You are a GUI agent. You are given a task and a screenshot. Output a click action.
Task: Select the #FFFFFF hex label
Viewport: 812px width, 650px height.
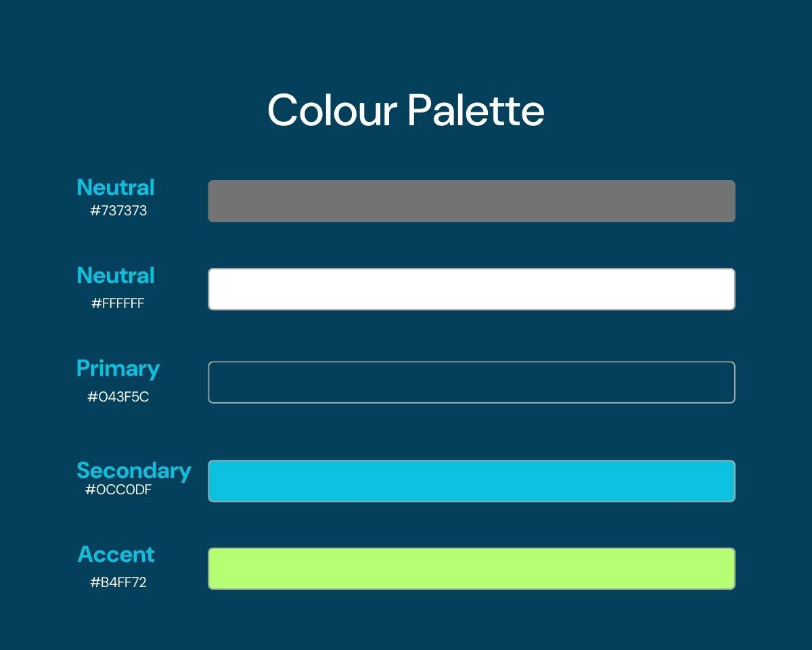tap(118, 303)
